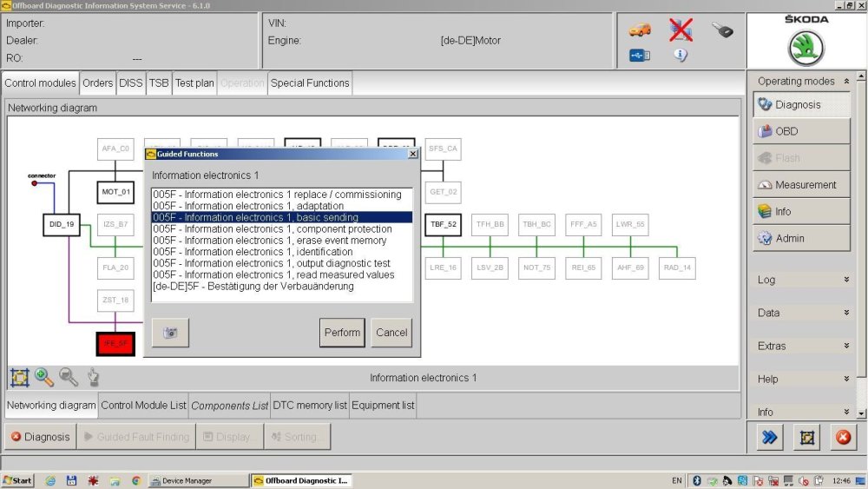Click the orange car vehicle icon

click(640, 30)
